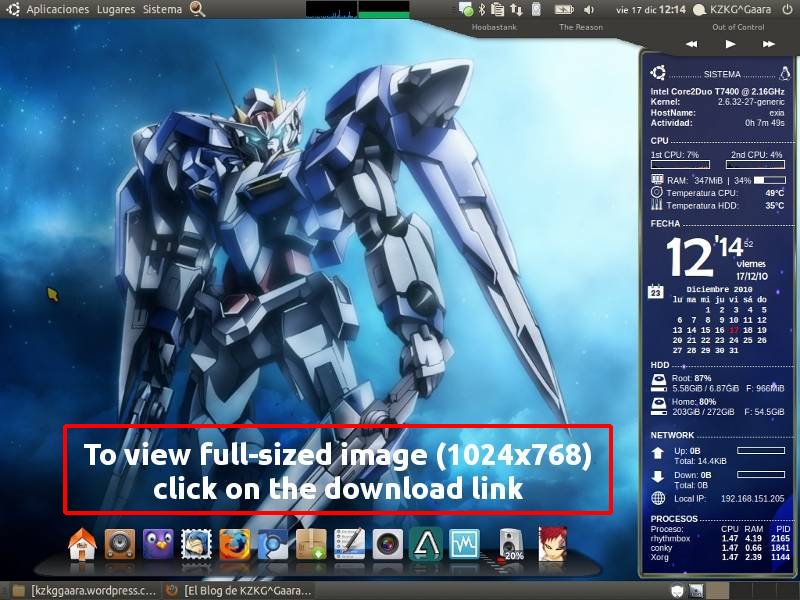The width and height of the screenshot is (800, 600).
Task: Click the globe icon beside Local IP
Action: [x=658, y=498]
